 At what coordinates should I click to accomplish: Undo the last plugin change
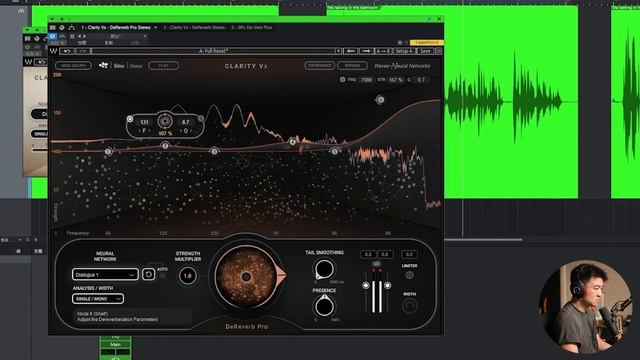tap(67, 51)
